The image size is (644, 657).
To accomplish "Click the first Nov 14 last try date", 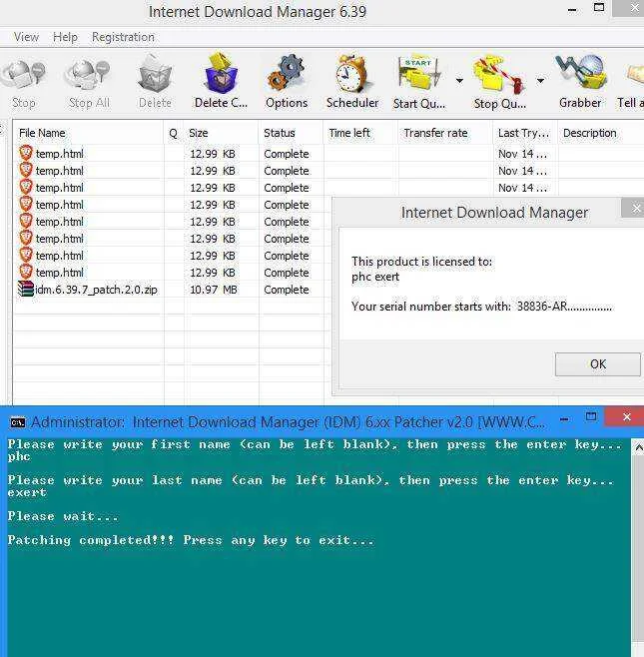I will (x=522, y=154).
